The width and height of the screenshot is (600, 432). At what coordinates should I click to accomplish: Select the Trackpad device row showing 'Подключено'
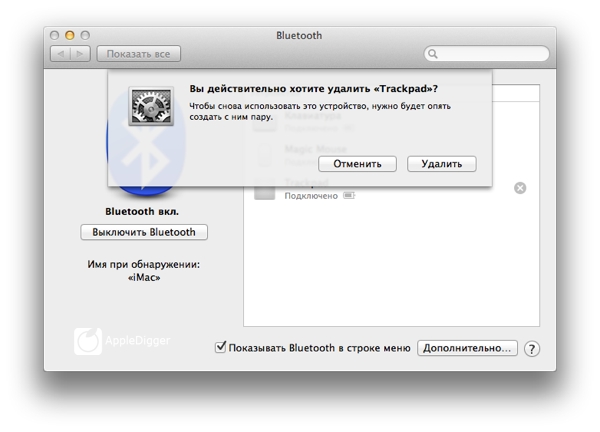tap(390, 189)
